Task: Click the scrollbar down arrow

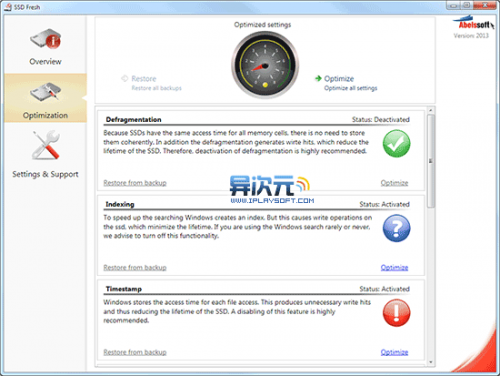Action: pyautogui.click(x=431, y=362)
